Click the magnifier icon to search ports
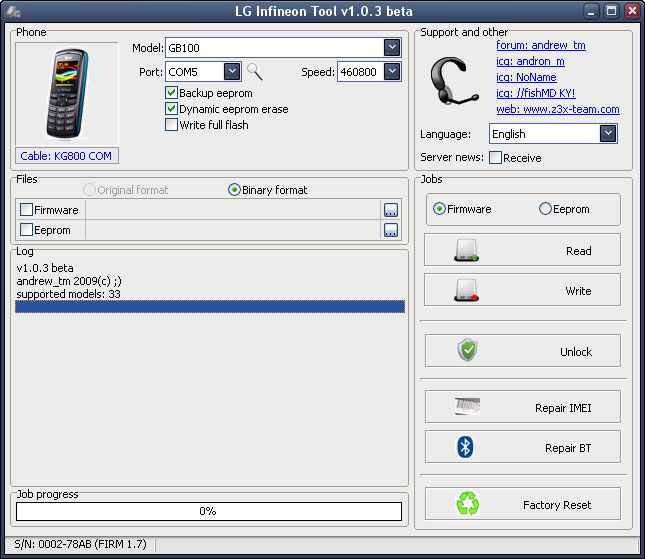 point(255,72)
